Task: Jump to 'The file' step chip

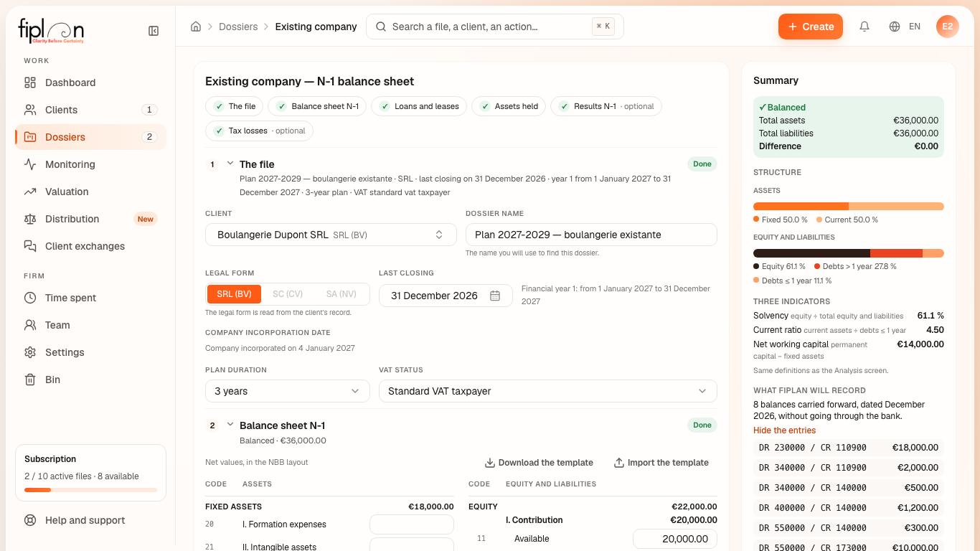Action: coord(235,106)
